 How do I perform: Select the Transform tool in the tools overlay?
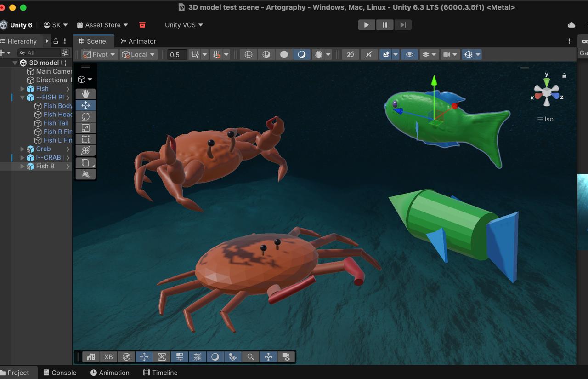click(x=85, y=150)
